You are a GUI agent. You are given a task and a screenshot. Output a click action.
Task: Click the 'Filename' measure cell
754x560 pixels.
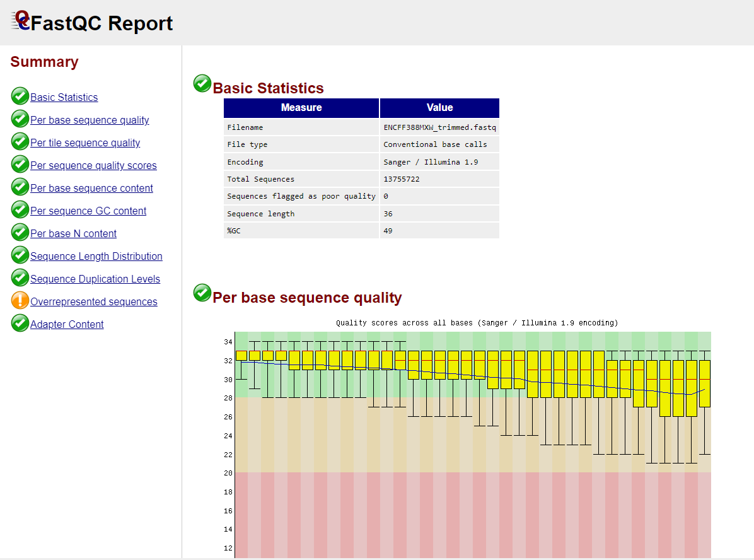[301, 127]
